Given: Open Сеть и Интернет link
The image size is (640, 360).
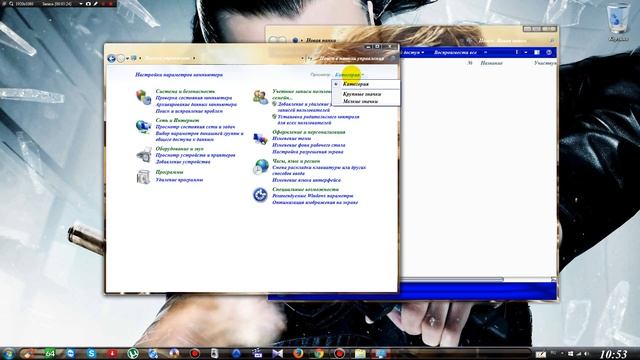Looking at the screenshot, I should (x=177, y=120).
